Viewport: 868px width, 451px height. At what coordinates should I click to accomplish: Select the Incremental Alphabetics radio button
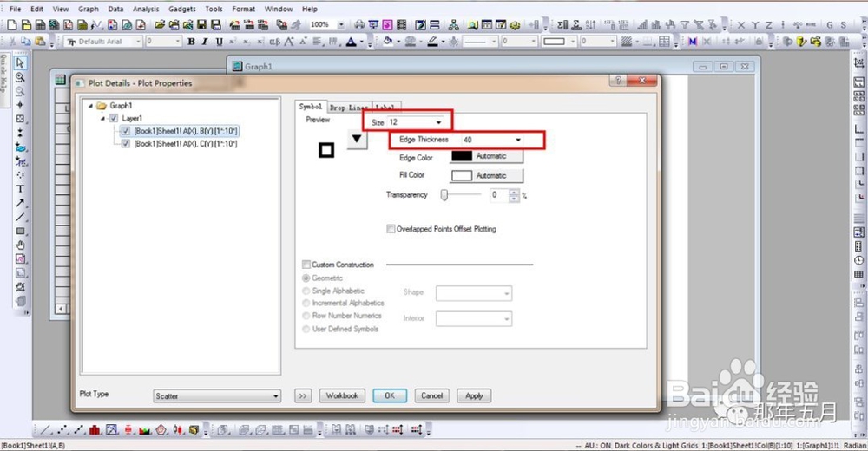click(x=306, y=304)
